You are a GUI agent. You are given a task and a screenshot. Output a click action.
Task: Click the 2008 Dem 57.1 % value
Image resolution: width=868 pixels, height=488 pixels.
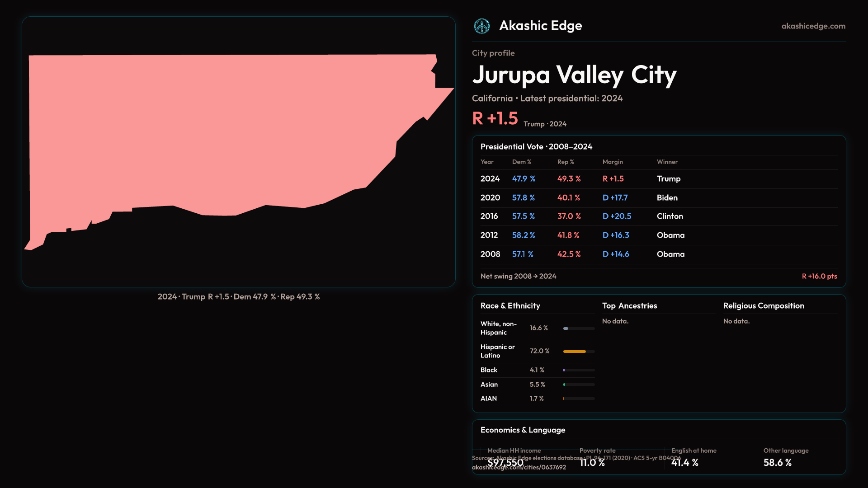523,254
